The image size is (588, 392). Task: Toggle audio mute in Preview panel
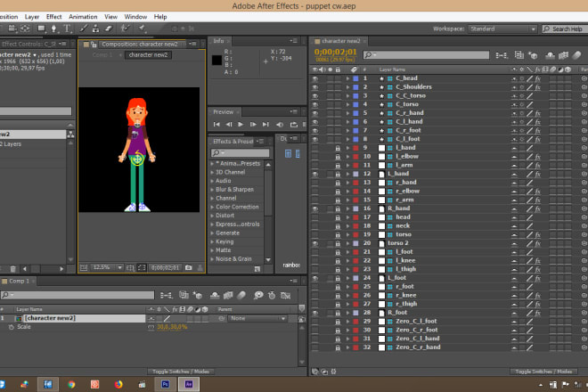[280, 124]
